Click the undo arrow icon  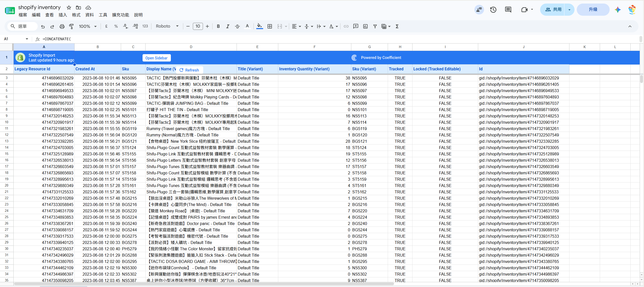[43, 26]
